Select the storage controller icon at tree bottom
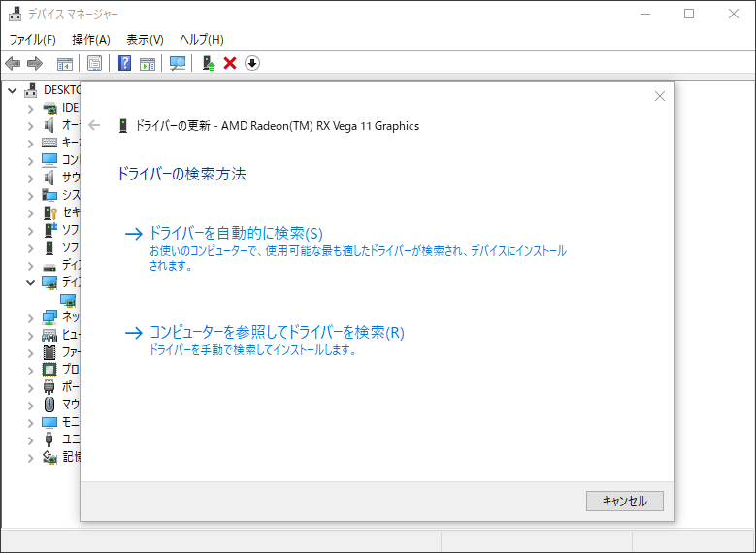 coord(49,457)
